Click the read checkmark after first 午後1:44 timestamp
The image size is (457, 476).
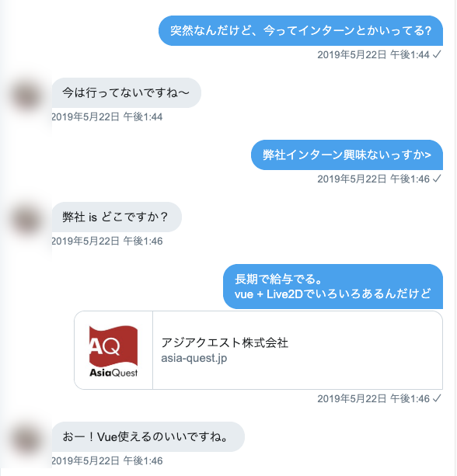[437, 54]
